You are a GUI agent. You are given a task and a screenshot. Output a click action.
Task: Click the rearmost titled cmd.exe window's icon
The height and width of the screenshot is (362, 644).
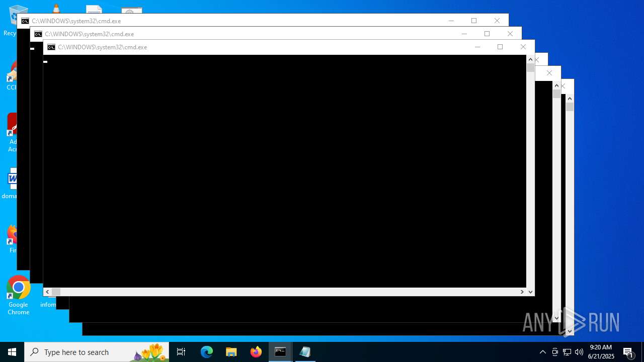[25, 21]
